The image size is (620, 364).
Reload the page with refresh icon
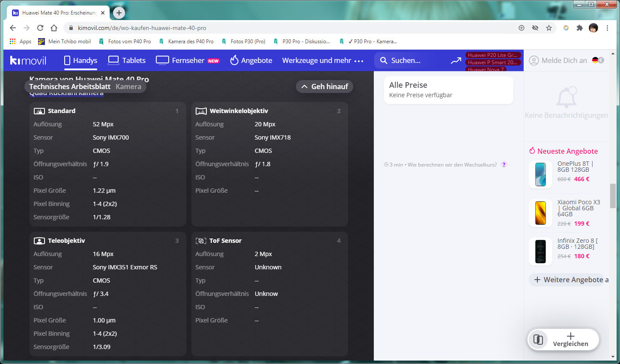[x=40, y=28]
